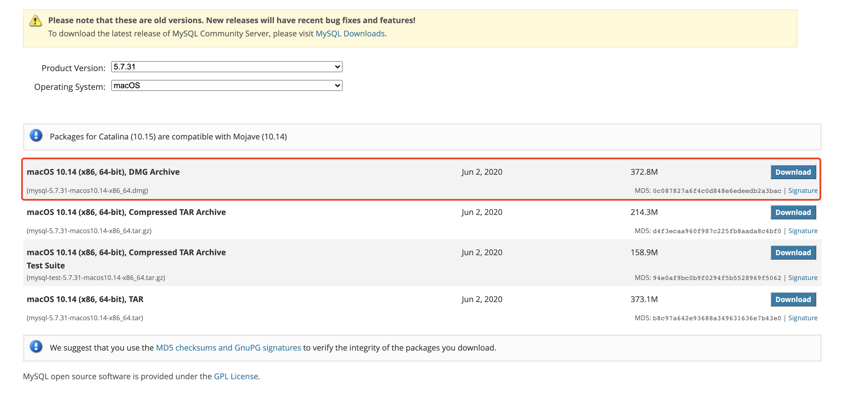Download the 373.1M TAR package
Image resolution: width=868 pixels, height=393 pixels.
point(793,299)
